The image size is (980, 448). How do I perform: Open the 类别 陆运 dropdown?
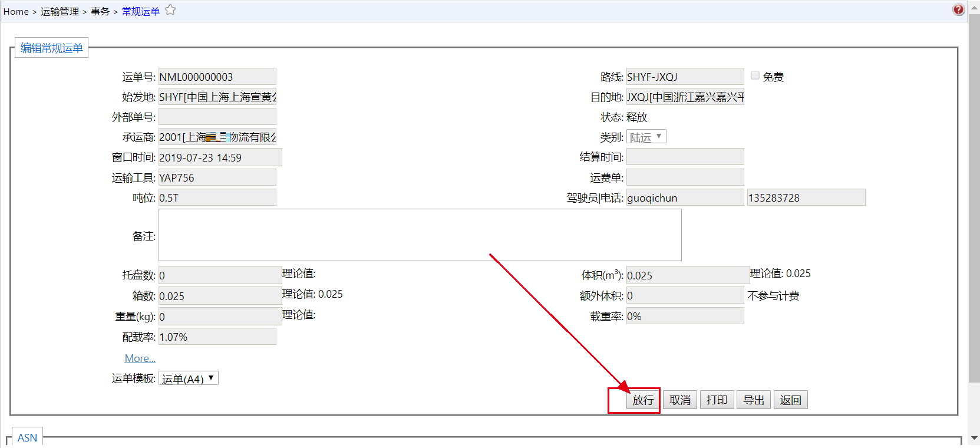646,137
